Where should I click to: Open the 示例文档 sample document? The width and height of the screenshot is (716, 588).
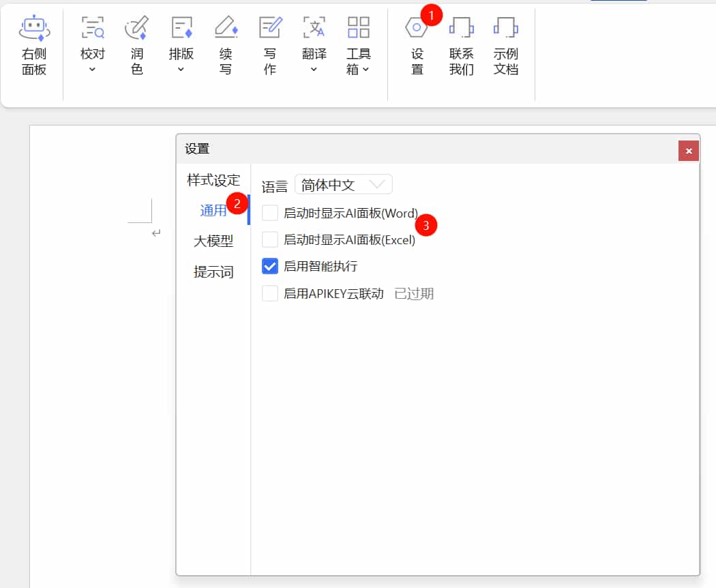point(505,28)
